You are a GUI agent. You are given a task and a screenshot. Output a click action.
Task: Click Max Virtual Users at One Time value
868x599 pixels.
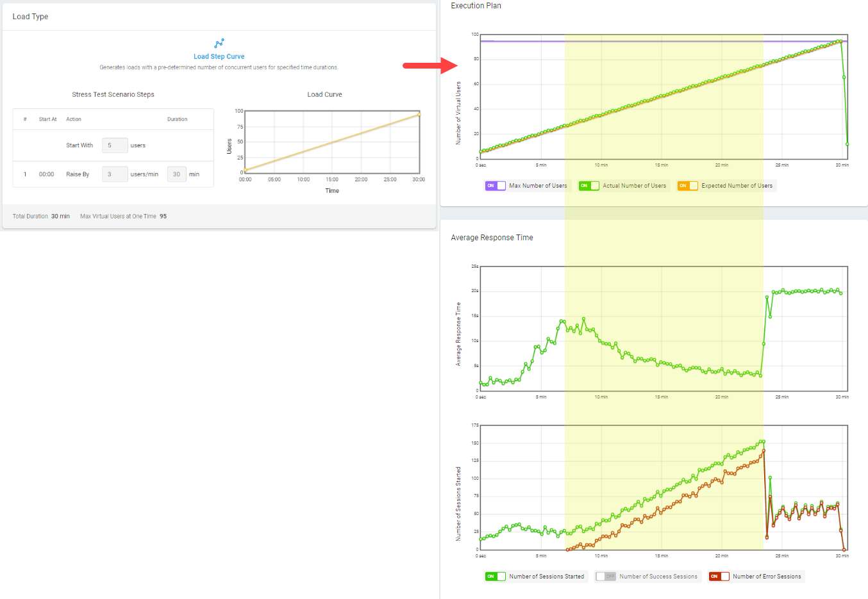[x=163, y=217]
